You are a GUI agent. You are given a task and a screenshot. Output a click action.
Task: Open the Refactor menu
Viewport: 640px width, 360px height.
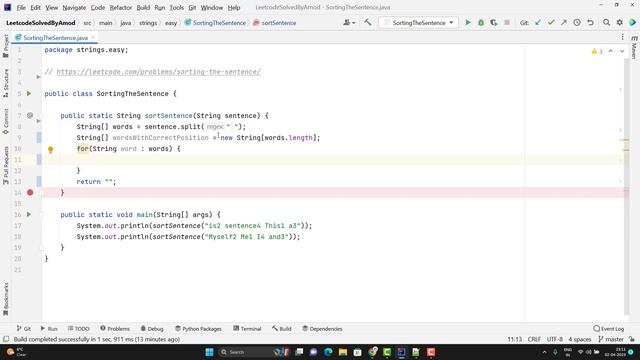120,7
